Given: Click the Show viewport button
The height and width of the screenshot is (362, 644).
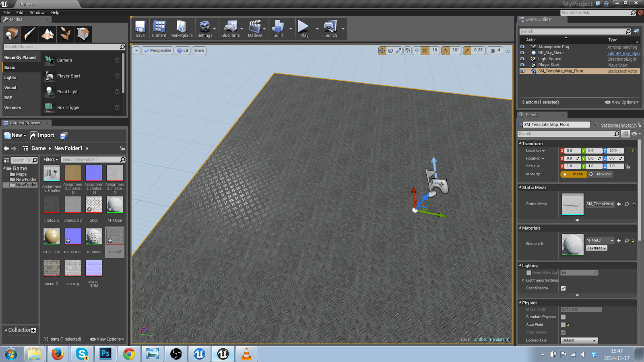Looking at the screenshot, I should point(199,51).
